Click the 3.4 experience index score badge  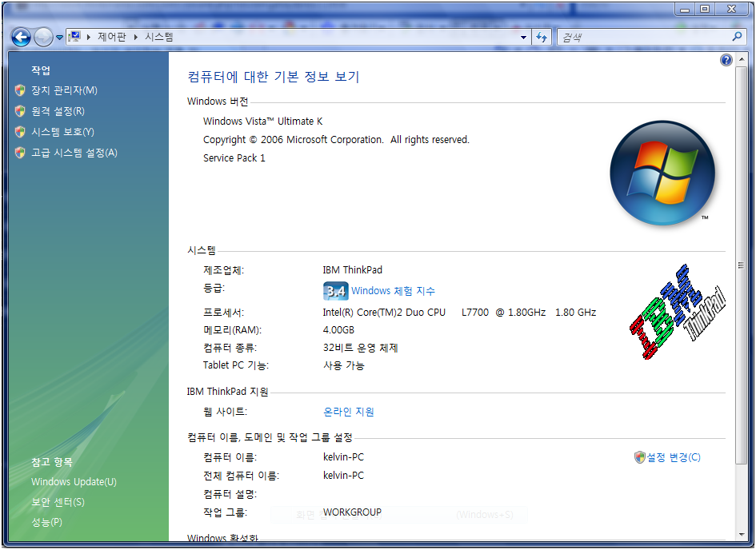coord(334,291)
